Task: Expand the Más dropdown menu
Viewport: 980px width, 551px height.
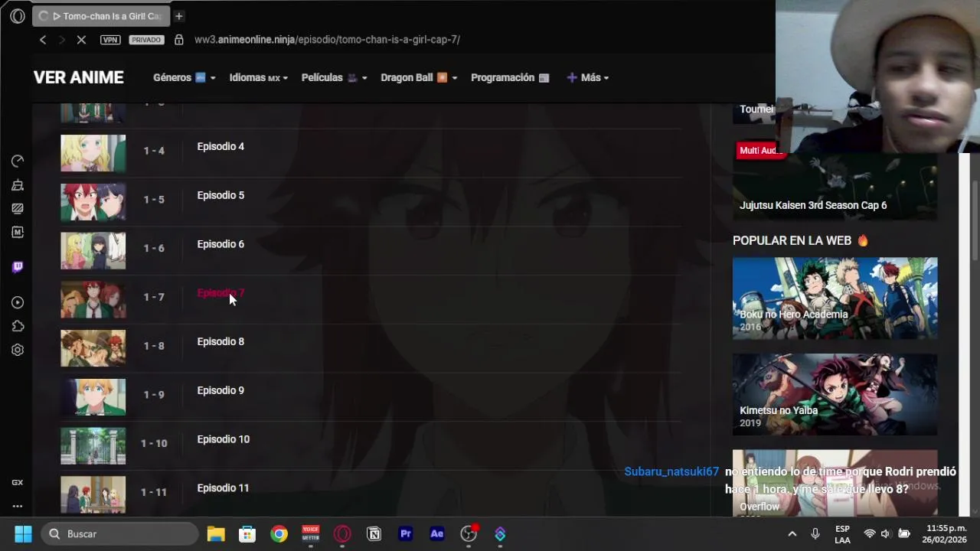Action: point(587,78)
